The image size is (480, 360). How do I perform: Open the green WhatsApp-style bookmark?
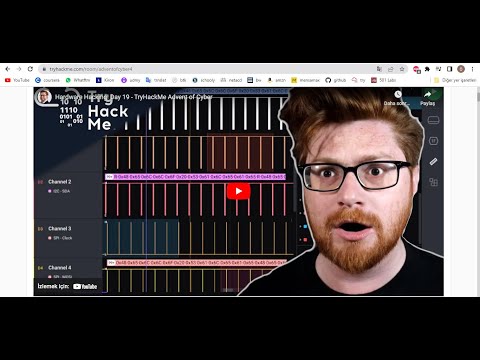click(x=78, y=80)
